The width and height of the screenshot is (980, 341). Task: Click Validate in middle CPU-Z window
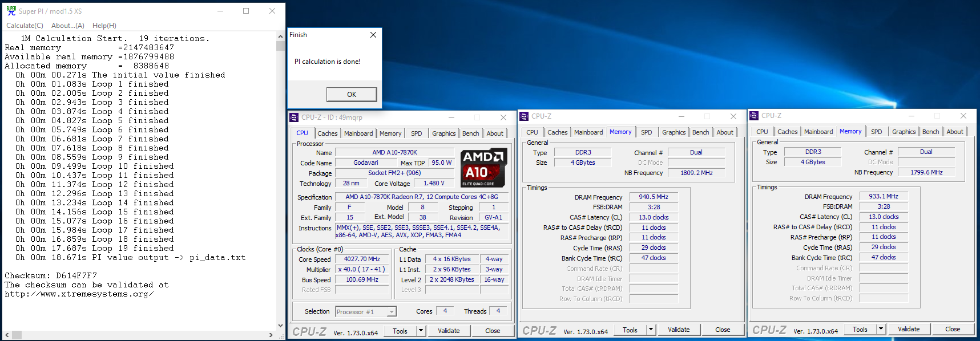679,330
